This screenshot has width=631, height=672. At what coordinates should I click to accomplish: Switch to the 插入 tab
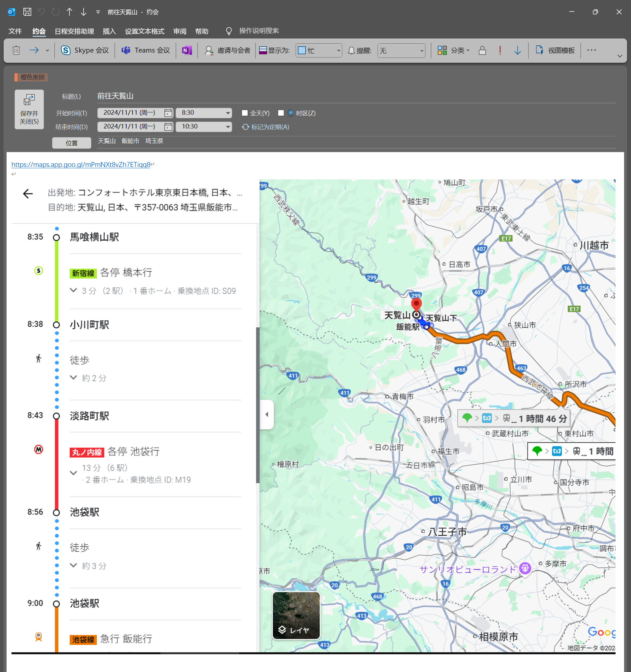point(109,32)
